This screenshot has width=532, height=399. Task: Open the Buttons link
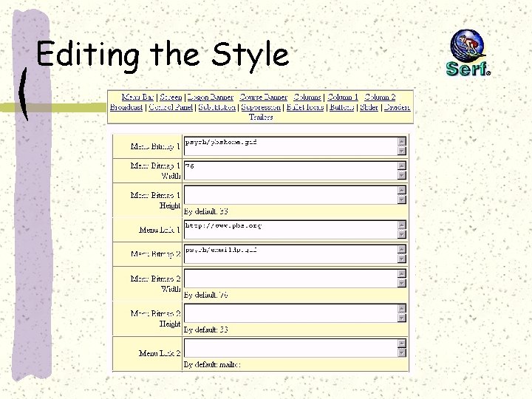(x=341, y=107)
